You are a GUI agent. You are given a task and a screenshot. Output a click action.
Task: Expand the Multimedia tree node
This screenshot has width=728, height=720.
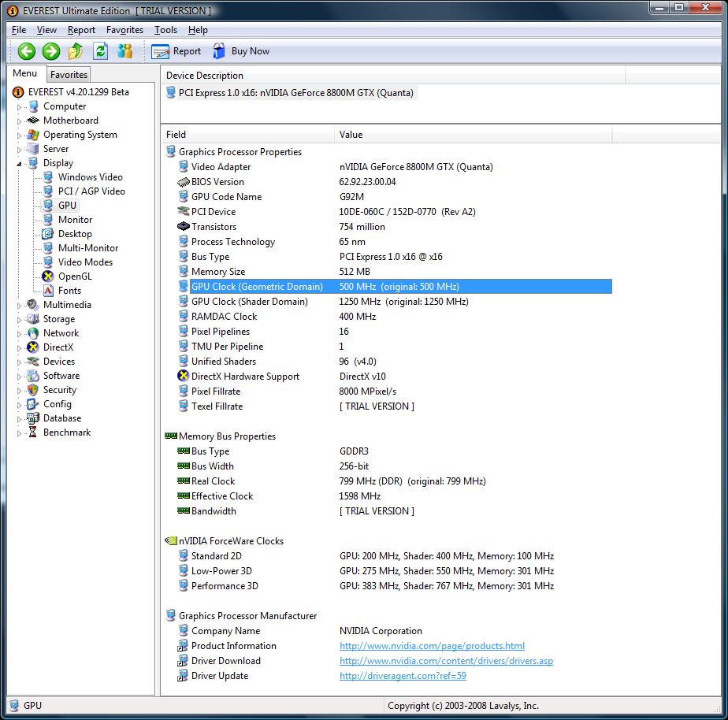(19, 306)
